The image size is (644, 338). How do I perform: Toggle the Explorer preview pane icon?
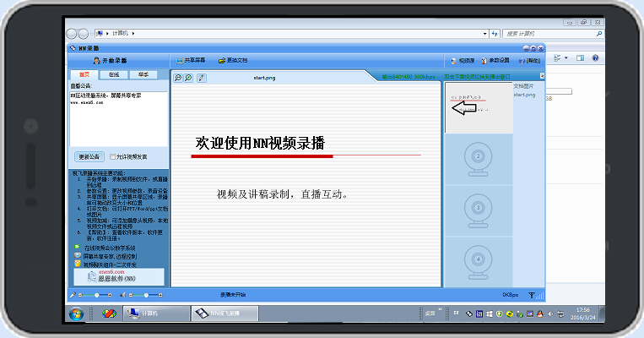581,58
